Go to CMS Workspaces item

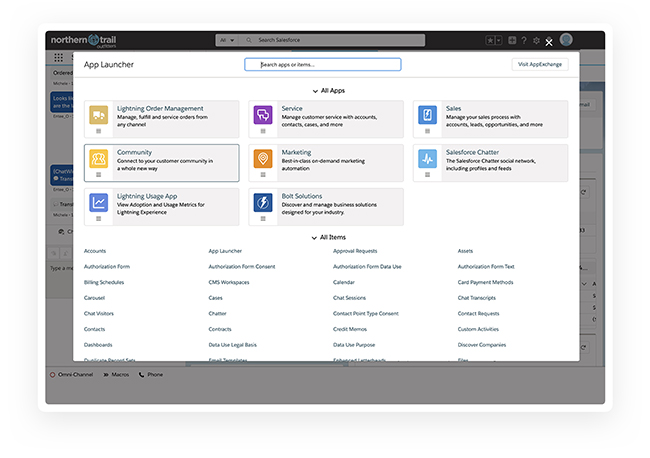[229, 282]
